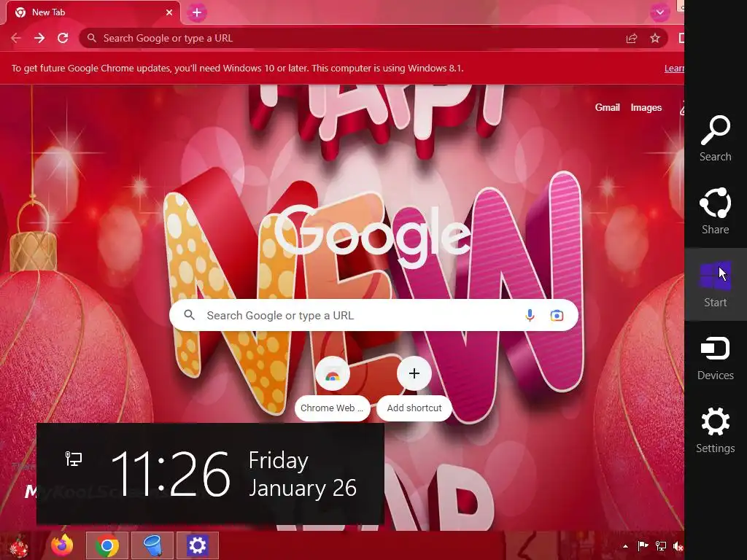Click the side panel icon in Chrome toolbar
Viewport: 747px width, 560px height.
pos(681,38)
